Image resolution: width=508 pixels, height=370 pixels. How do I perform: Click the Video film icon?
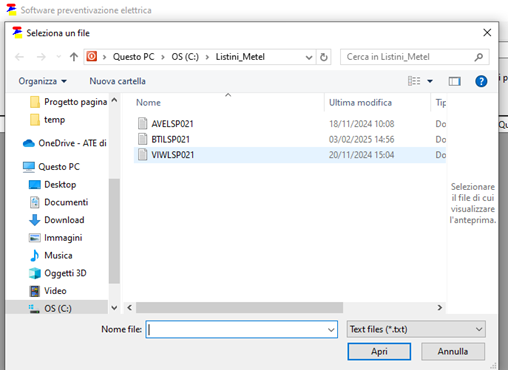34,291
